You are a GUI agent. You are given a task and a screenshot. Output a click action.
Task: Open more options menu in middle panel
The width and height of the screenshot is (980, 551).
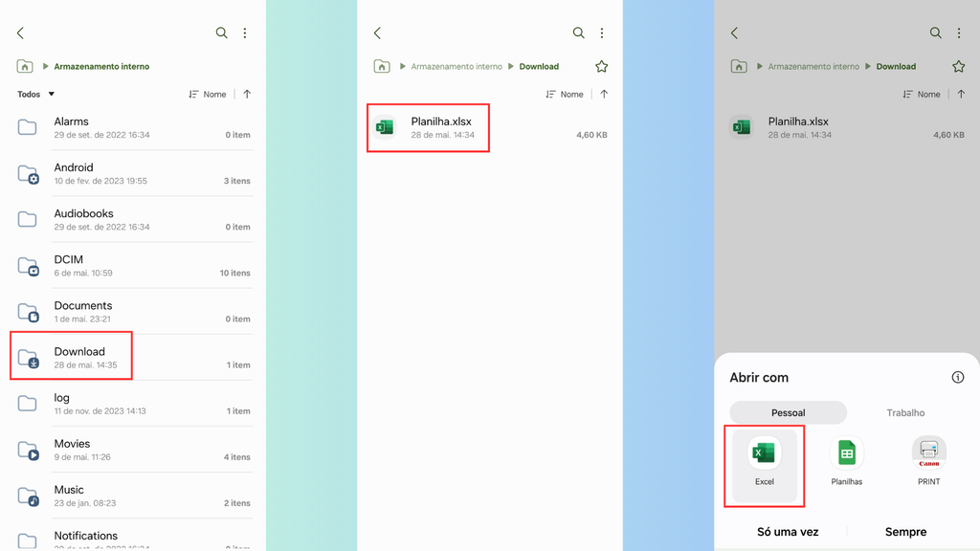click(602, 33)
